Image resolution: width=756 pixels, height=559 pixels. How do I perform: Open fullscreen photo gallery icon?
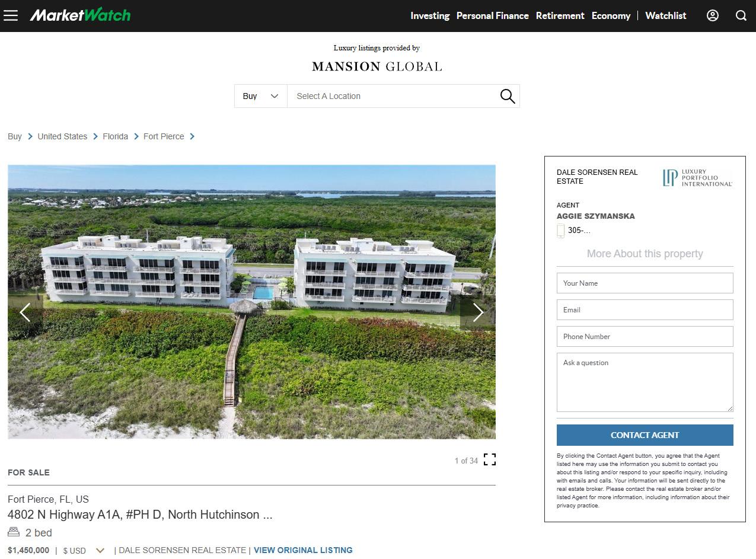pos(489,459)
